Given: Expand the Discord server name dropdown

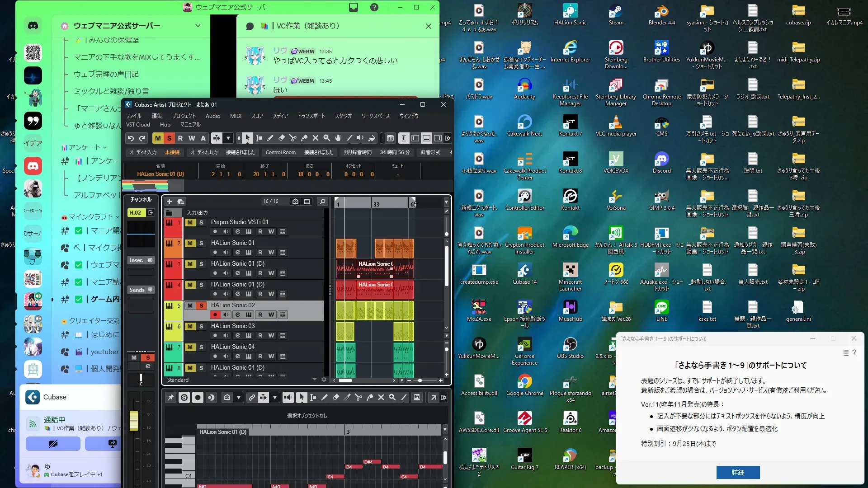Looking at the screenshot, I should click(198, 26).
